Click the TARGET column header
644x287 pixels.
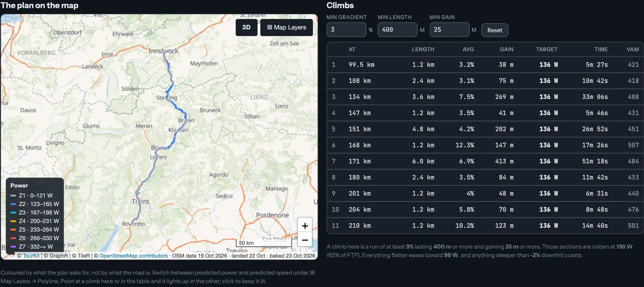point(547,49)
